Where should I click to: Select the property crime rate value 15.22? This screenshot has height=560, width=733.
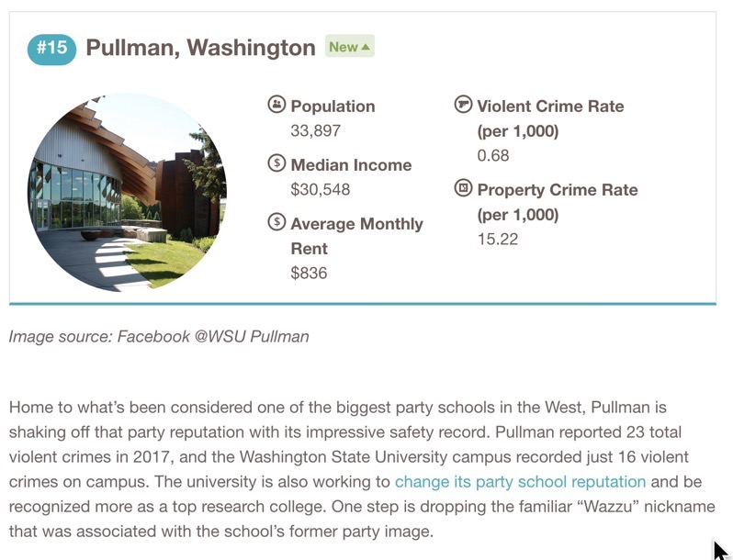click(x=498, y=239)
